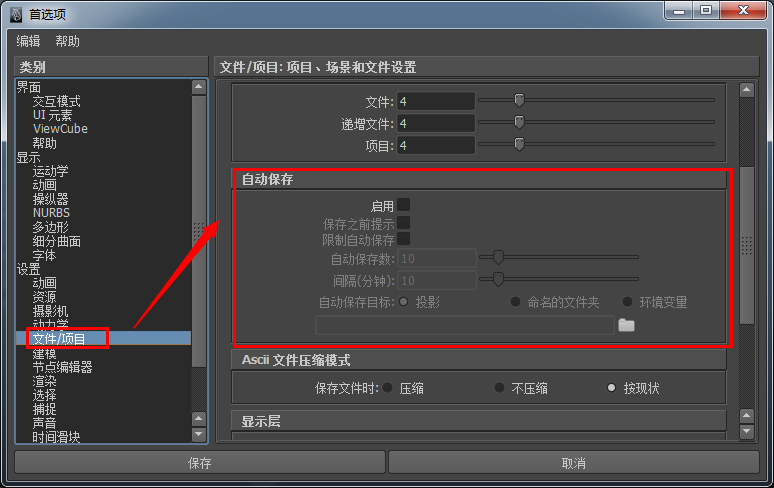774x488 pixels.
Task: Open the 编辑 menu
Action: [x=28, y=41]
